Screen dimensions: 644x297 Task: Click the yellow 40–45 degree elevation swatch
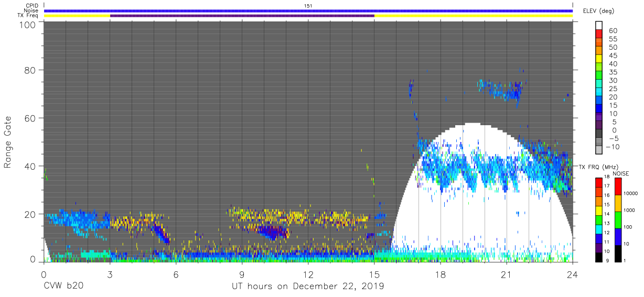click(x=599, y=59)
